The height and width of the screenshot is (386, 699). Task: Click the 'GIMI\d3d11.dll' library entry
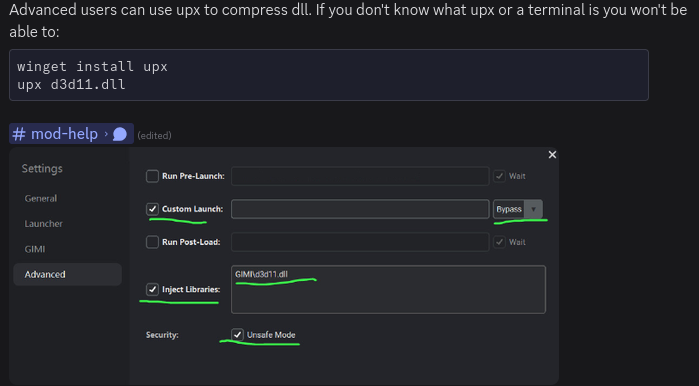[x=261, y=274]
